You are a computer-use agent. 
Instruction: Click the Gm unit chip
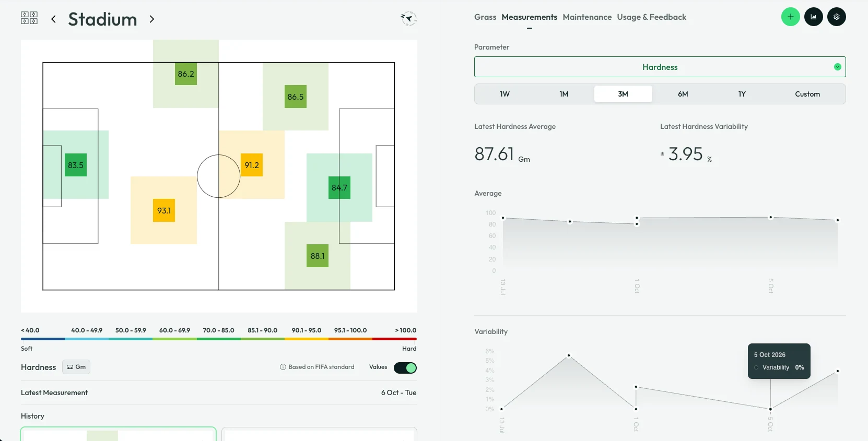click(76, 367)
